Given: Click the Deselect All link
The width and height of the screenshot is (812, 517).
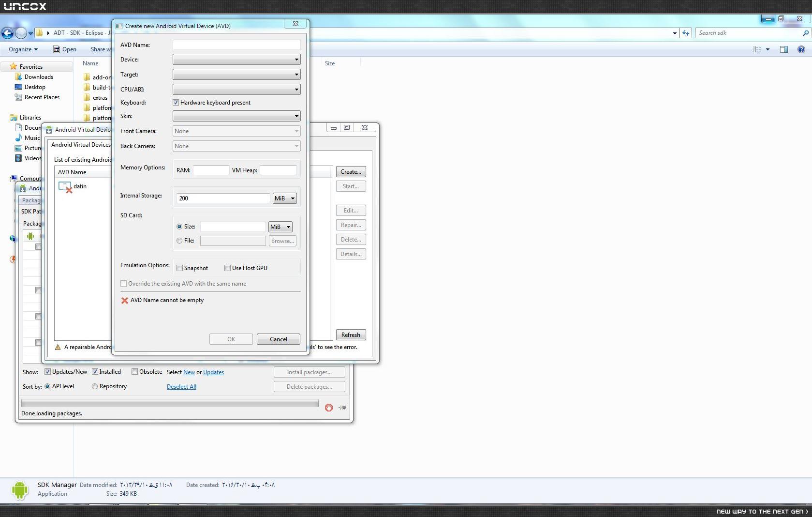Looking at the screenshot, I should pyautogui.click(x=181, y=387).
